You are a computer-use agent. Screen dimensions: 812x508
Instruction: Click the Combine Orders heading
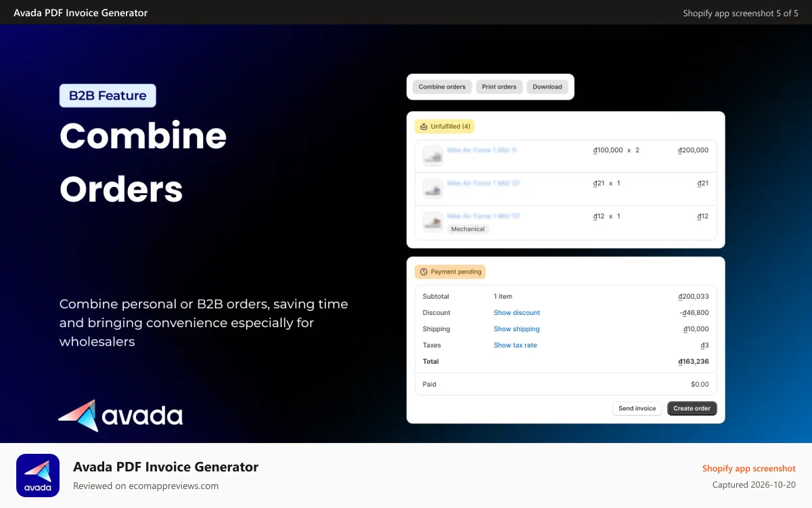pyautogui.click(x=143, y=163)
